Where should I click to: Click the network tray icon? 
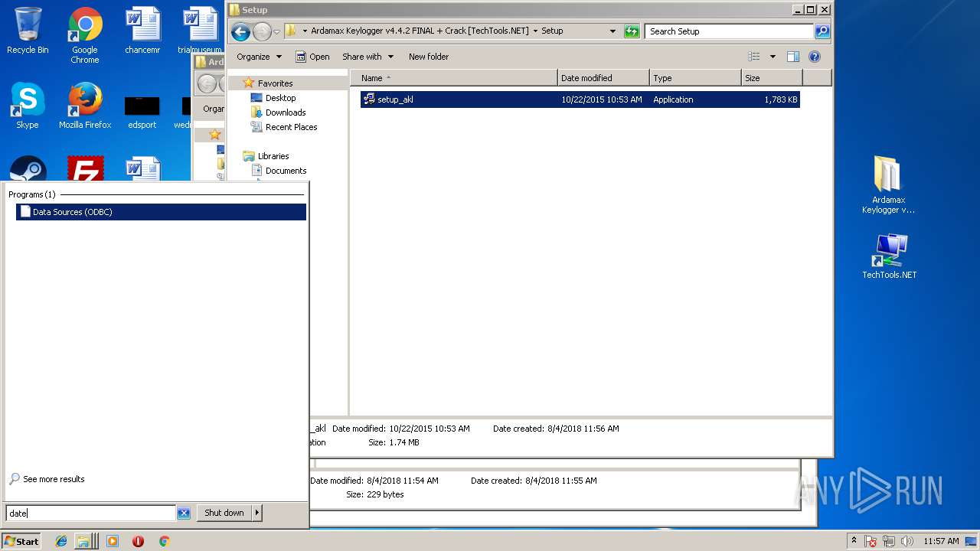[890, 541]
